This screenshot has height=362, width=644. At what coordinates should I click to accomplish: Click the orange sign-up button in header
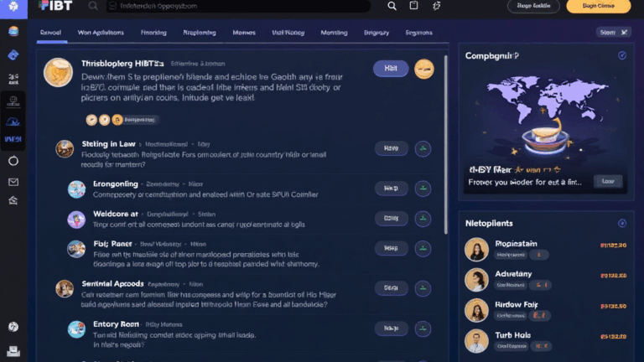(599, 6)
